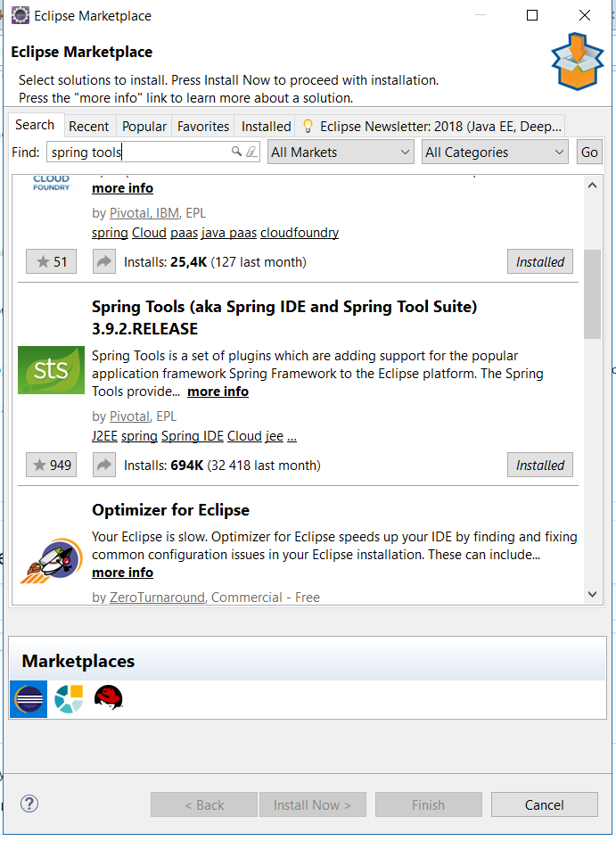The width and height of the screenshot is (616, 841).
Task: Switch to the Installed tab
Action: [x=266, y=127]
